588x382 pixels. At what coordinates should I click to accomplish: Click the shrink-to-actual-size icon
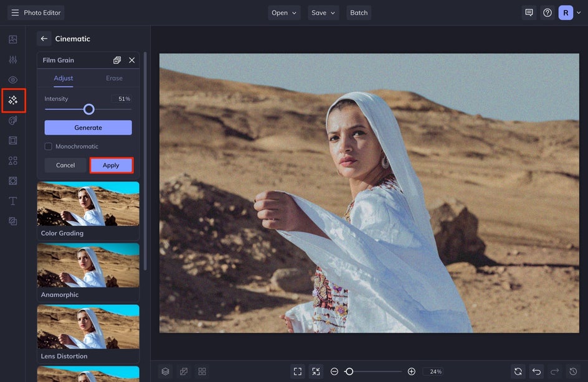coord(316,371)
